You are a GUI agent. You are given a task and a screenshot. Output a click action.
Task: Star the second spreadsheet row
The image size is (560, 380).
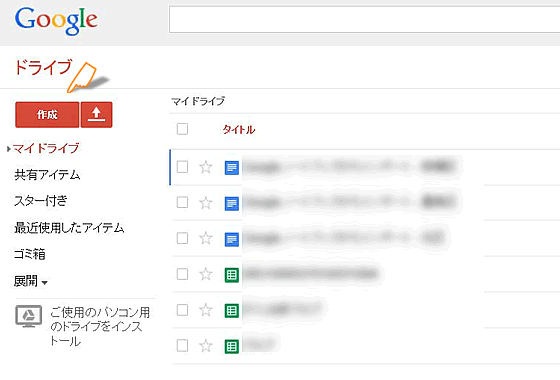206,310
